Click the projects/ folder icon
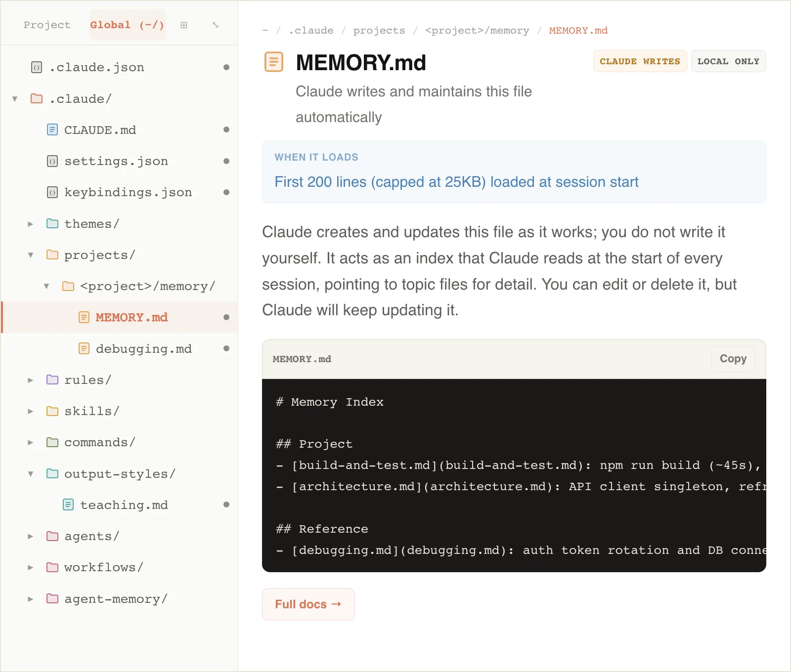This screenshot has width=791, height=672. [52, 254]
